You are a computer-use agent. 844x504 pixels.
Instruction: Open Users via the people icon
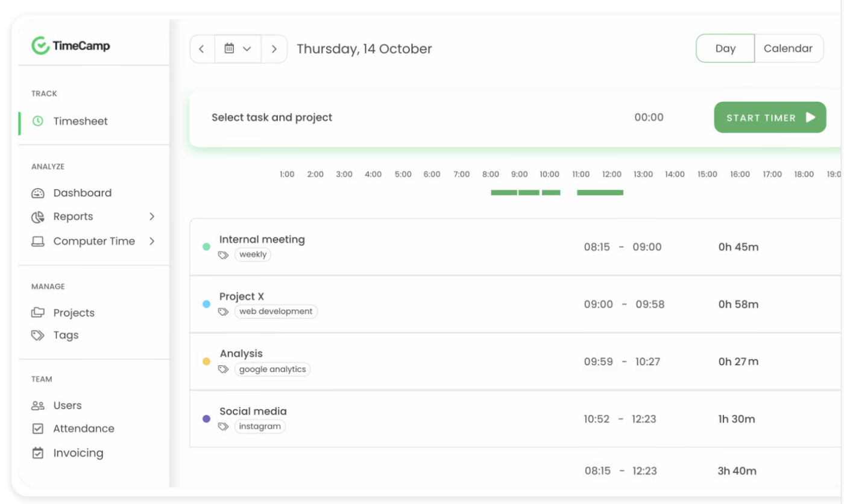click(x=38, y=406)
